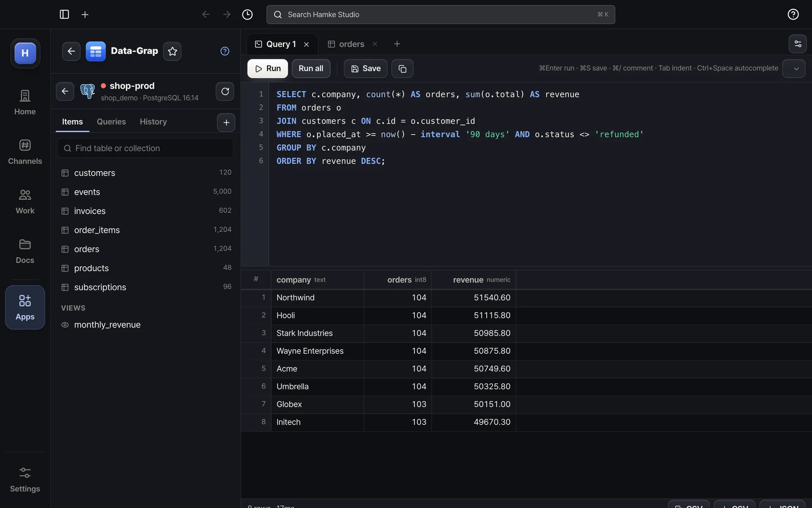The width and height of the screenshot is (812, 508).
Task: Open Channels in the left sidebar
Action: coord(25,152)
